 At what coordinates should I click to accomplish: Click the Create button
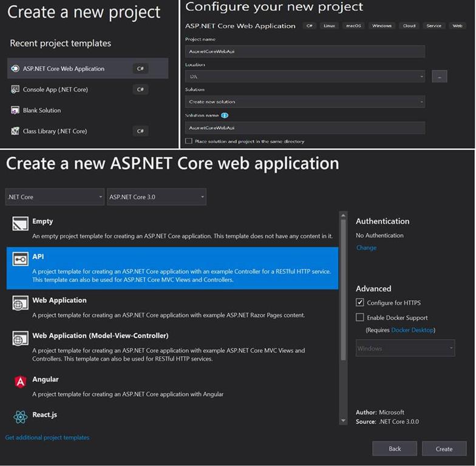pos(444,449)
